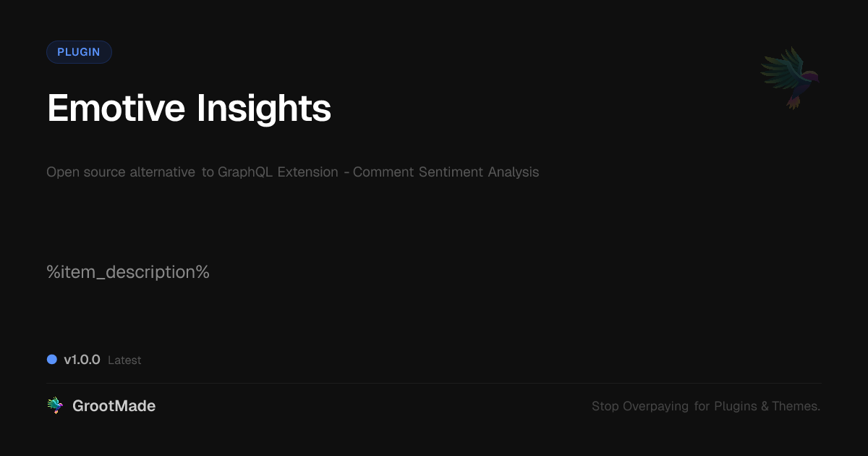Click the word Plugins in footer tagline

pos(736,406)
